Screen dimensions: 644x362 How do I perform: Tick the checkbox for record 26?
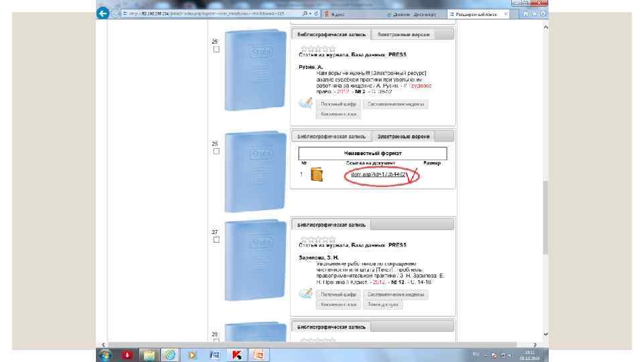(217, 151)
